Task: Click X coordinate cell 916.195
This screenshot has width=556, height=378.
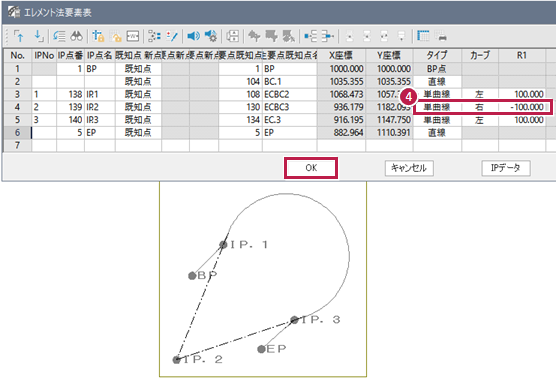Action: coord(341,120)
